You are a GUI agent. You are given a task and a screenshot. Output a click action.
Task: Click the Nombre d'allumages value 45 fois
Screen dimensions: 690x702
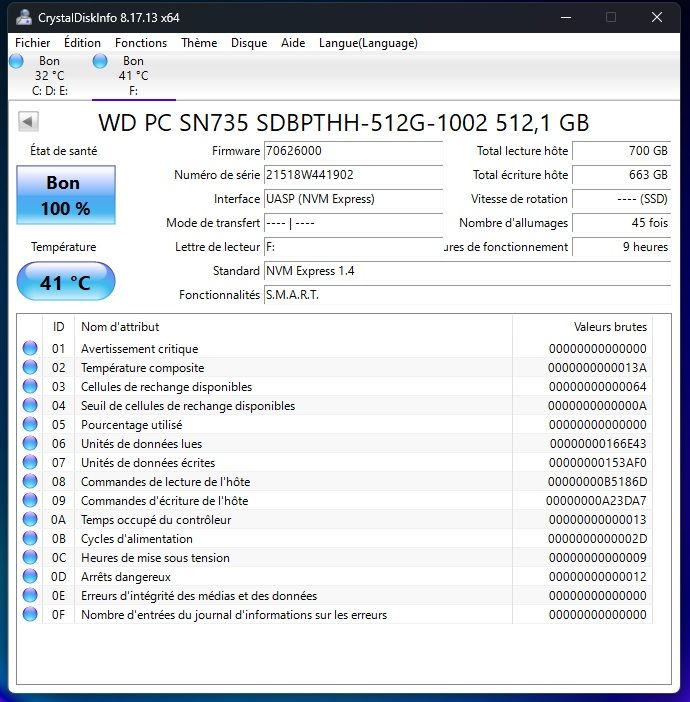tap(621, 223)
